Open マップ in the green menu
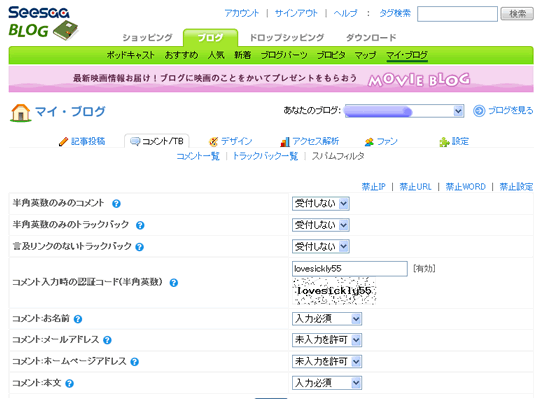The width and height of the screenshot is (540, 399). coord(365,55)
